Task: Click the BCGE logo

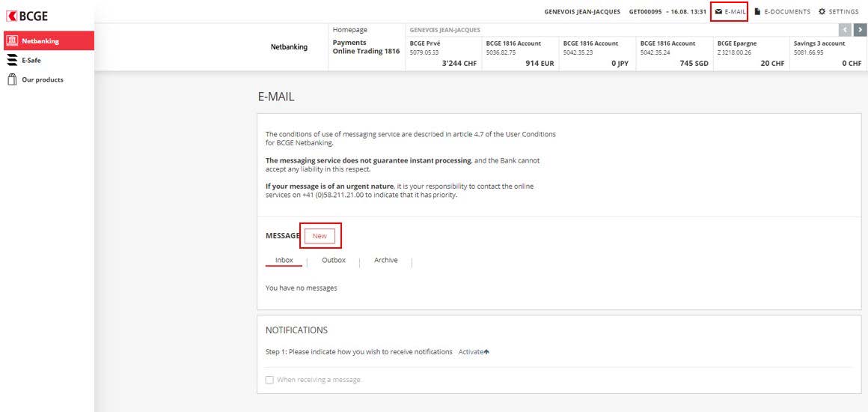Action: pos(27,16)
